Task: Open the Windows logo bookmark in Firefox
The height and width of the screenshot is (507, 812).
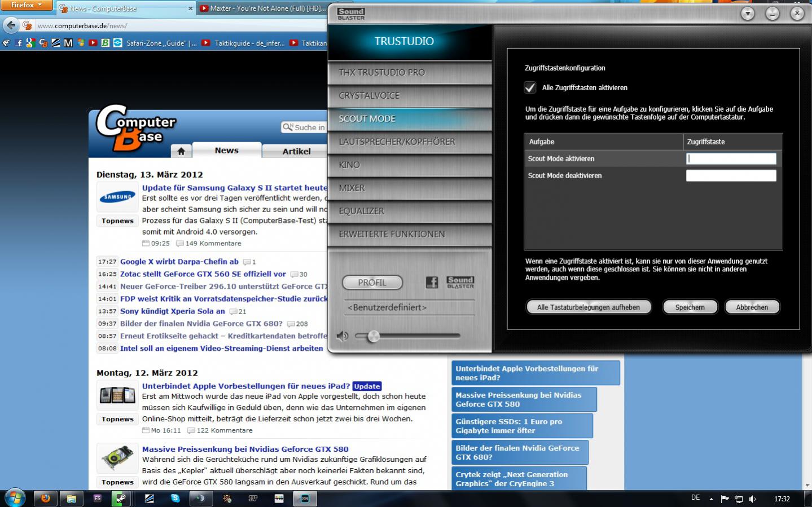Action: [x=81, y=43]
